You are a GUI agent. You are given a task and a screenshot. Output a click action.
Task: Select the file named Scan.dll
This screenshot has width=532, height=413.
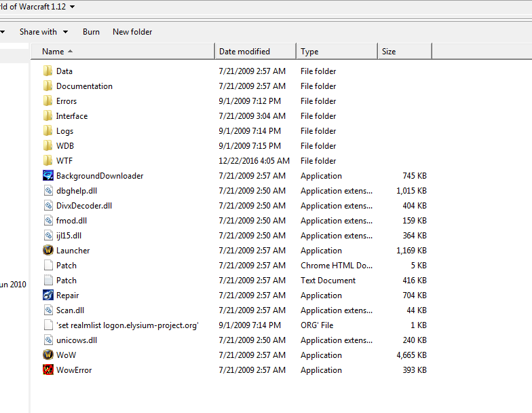click(x=71, y=310)
